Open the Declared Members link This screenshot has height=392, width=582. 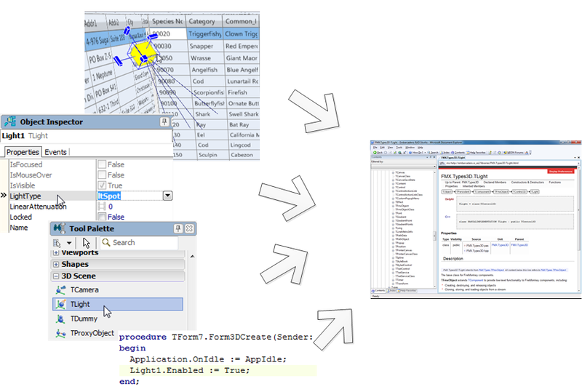coord(495,183)
